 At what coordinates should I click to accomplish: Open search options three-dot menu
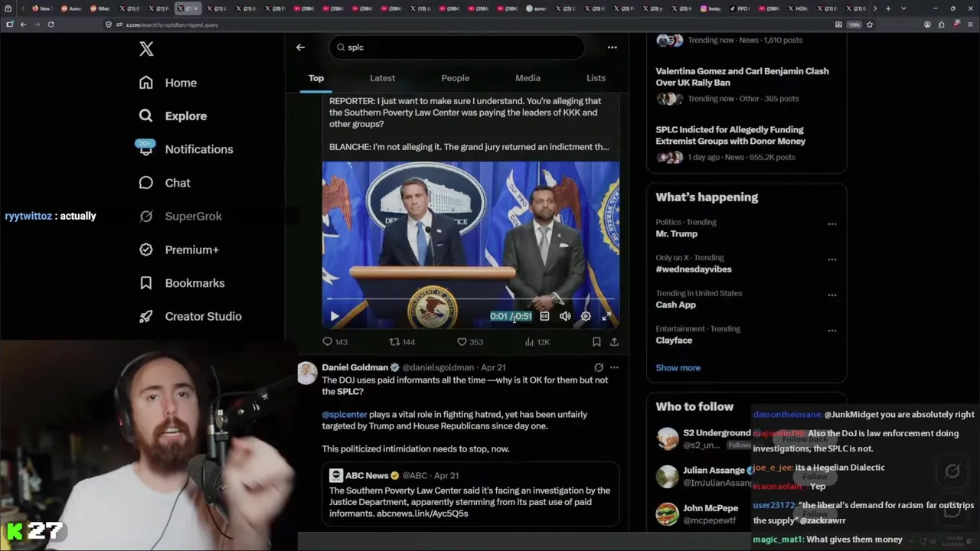[612, 47]
